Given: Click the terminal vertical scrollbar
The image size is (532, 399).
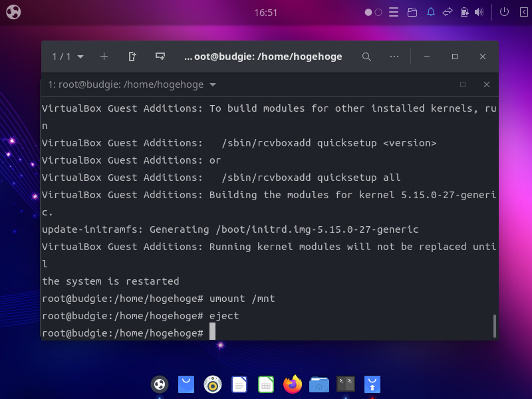Looking at the screenshot, I should 494,326.
